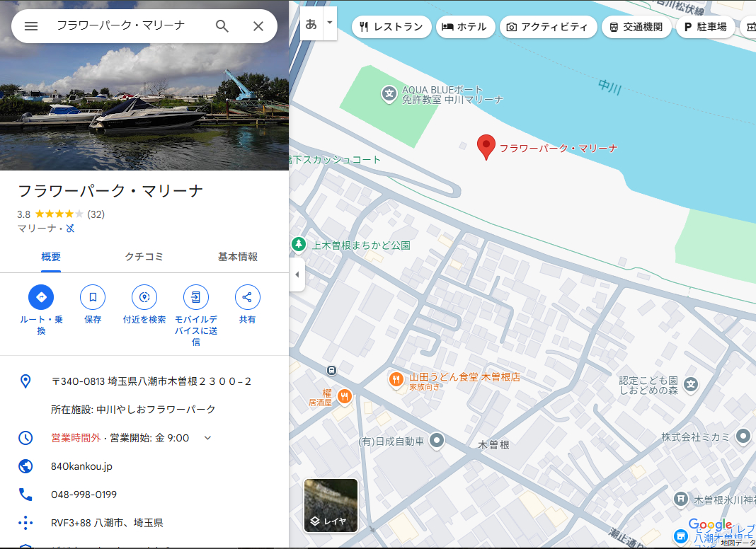Click the clock hours icon
Screen dimensions: 756x549
click(x=25, y=438)
